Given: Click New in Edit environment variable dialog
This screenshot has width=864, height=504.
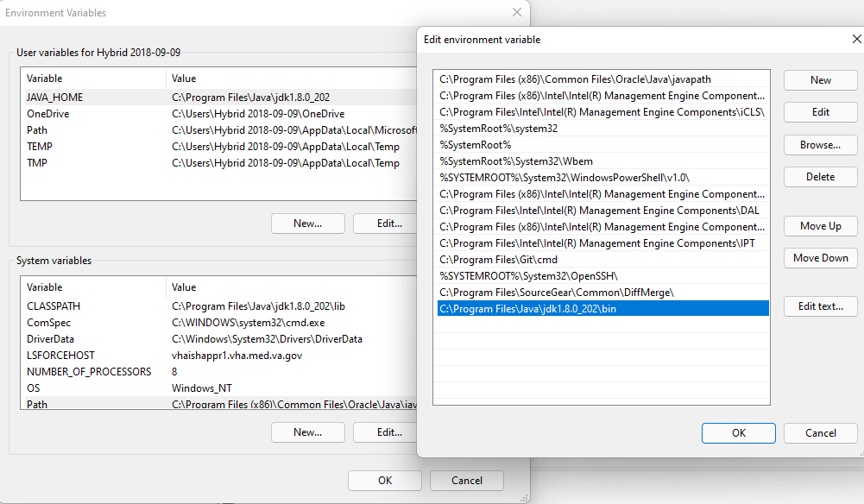Looking at the screenshot, I should [x=820, y=80].
